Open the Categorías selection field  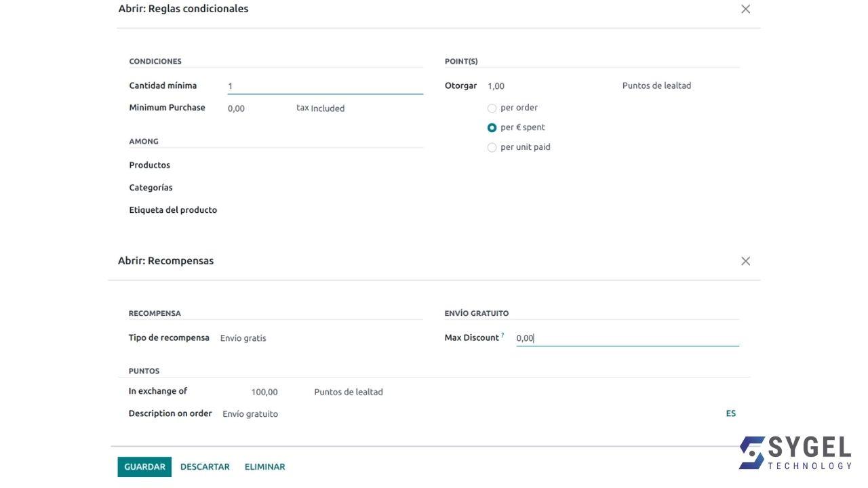point(324,188)
